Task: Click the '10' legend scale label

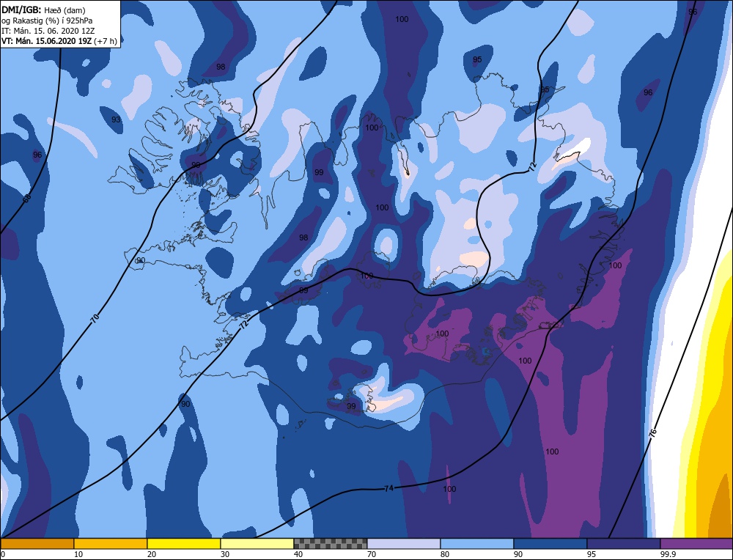Action: tap(78, 554)
